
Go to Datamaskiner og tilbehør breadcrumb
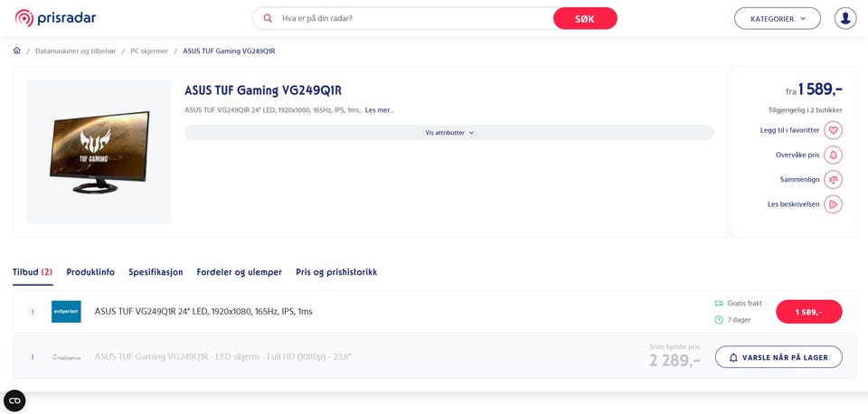[75, 51]
